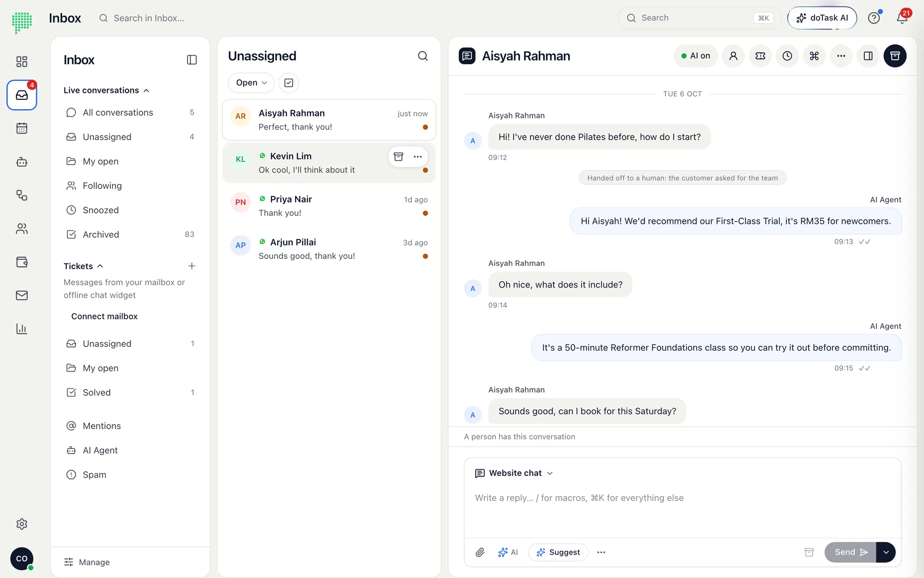The width and height of the screenshot is (924, 578).
Task: Open the reports bar chart icon
Action: [x=22, y=329]
